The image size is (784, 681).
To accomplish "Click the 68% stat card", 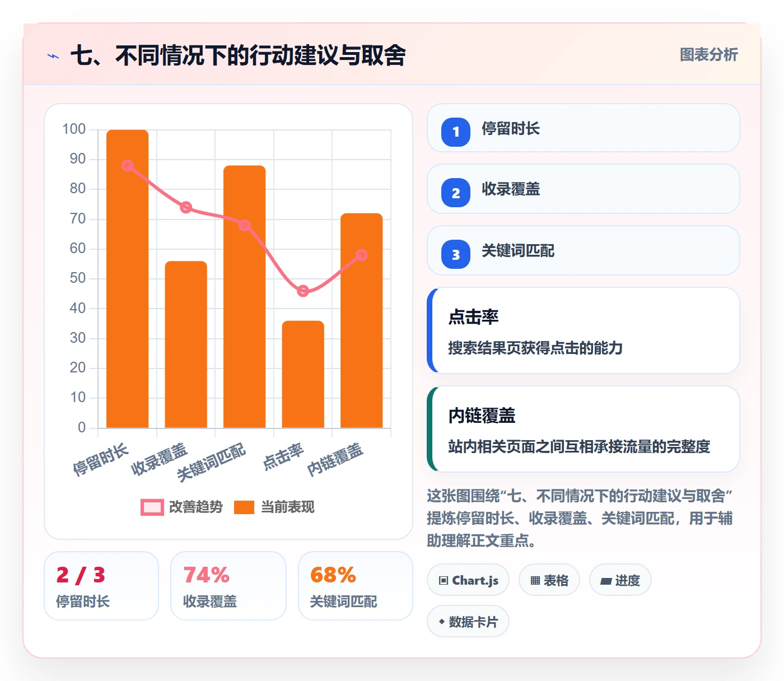I will (x=356, y=586).
